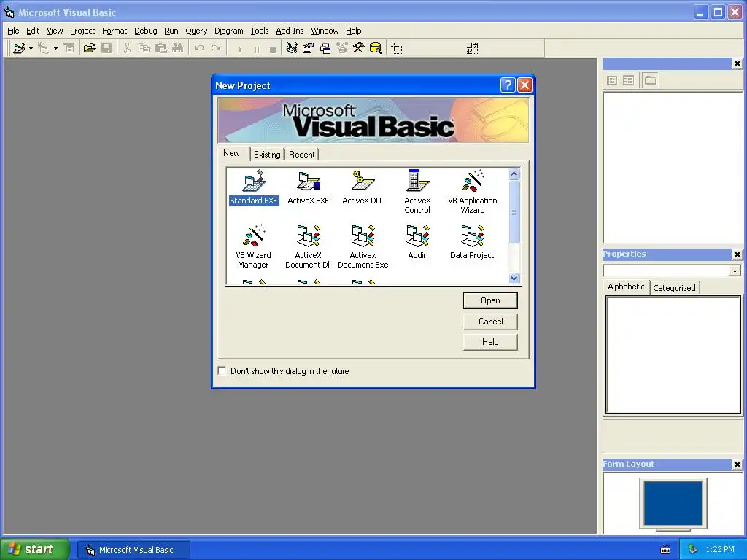Open the View menu
747x560 pixels.
point(55,31)
